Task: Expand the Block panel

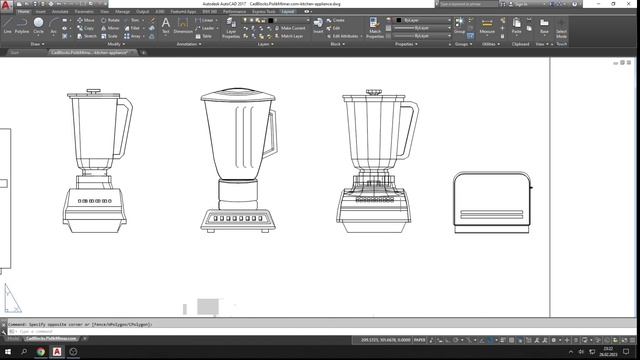Action: tap(337, 44)
